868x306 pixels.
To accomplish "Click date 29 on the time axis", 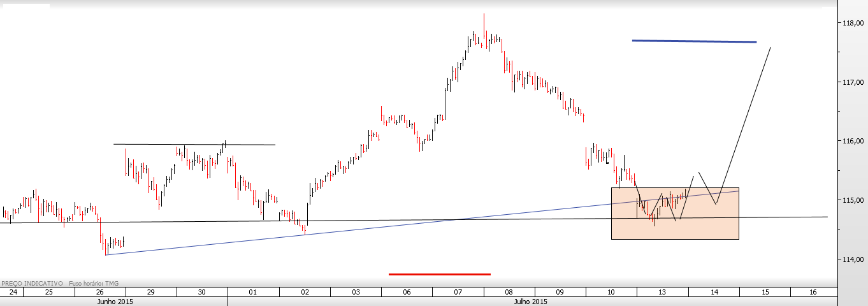I will point(151,292).
